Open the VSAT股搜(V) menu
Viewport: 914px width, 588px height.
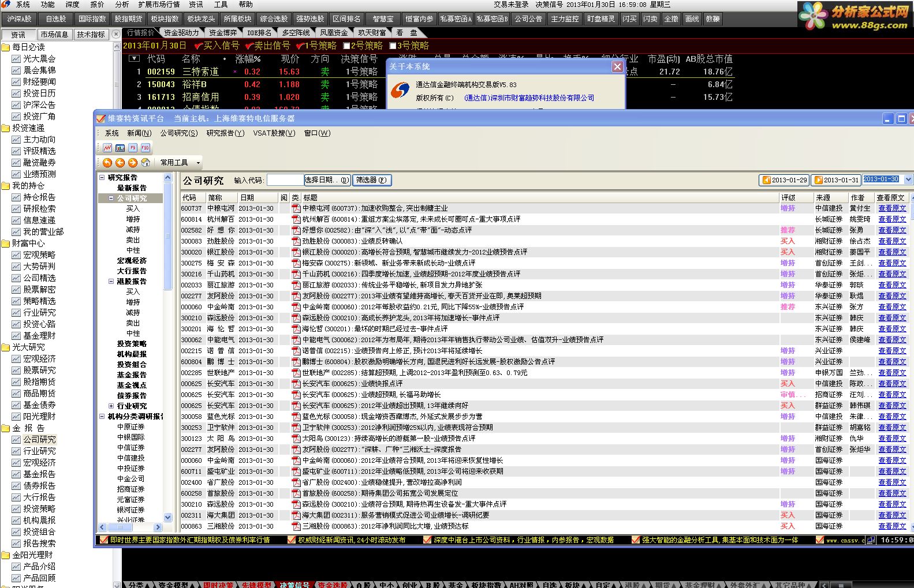click(274, 133)
